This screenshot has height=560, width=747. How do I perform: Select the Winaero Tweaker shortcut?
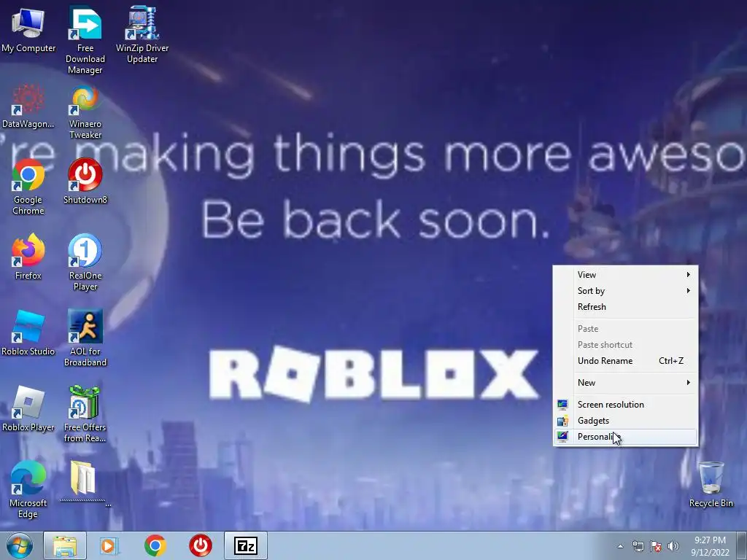click(x=85, y=112)
